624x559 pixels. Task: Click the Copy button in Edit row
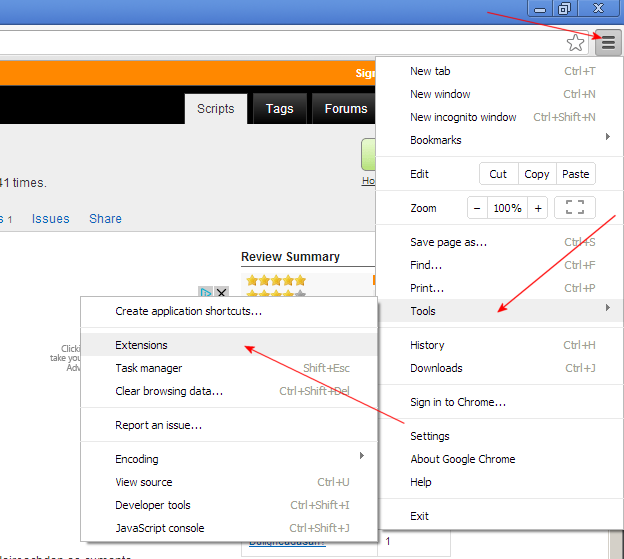(537, 174)
